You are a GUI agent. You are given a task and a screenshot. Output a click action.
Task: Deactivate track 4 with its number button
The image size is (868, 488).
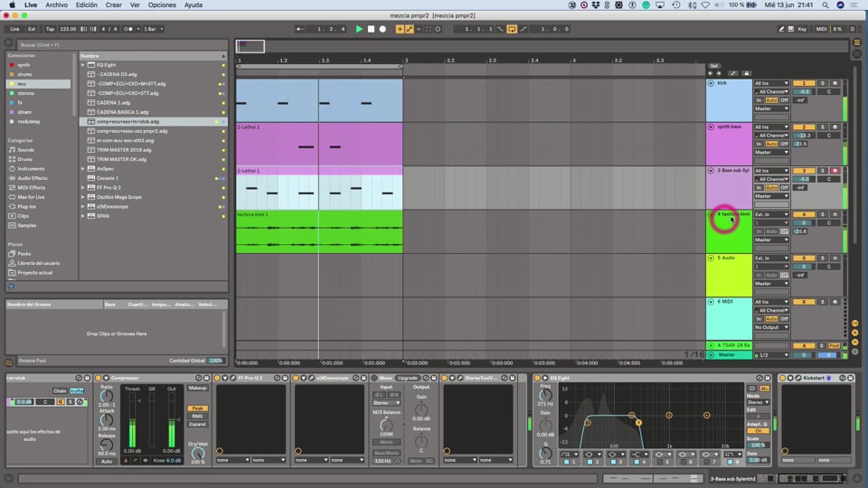coord(804,214)
